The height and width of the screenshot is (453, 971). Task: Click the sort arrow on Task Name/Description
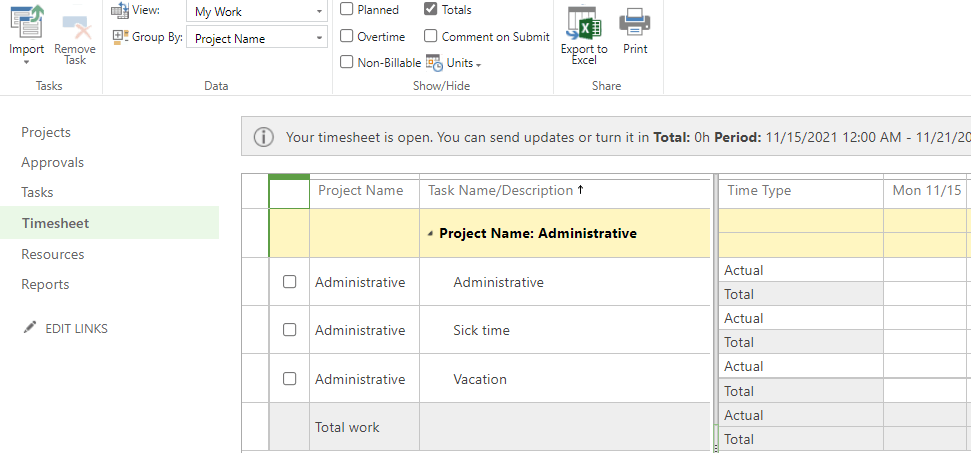pyautogui.click(x=580, y=190)
